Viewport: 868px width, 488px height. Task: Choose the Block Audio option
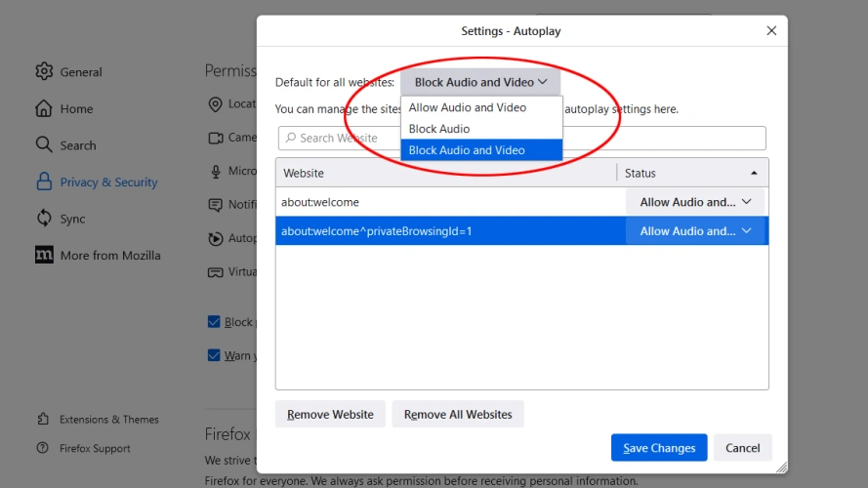click(439, 129)
